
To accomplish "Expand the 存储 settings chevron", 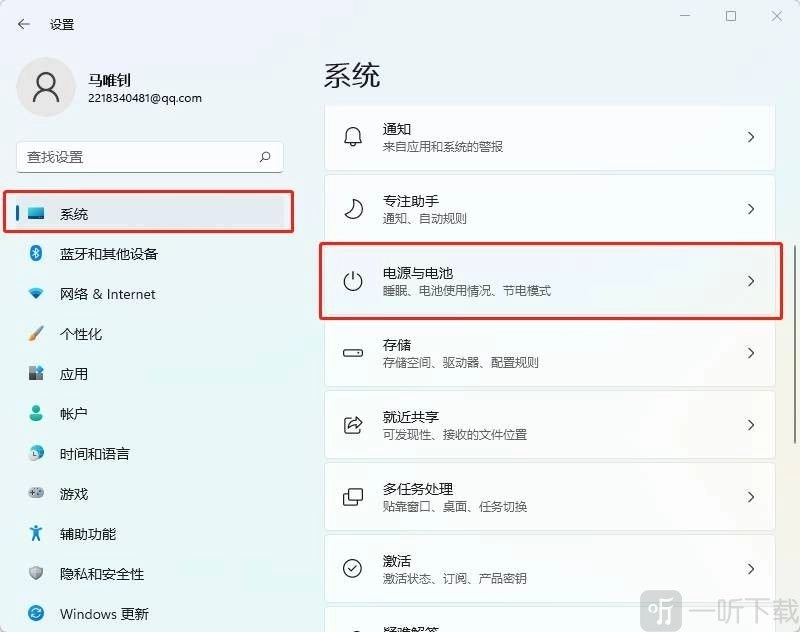I will tap(751, 353).
